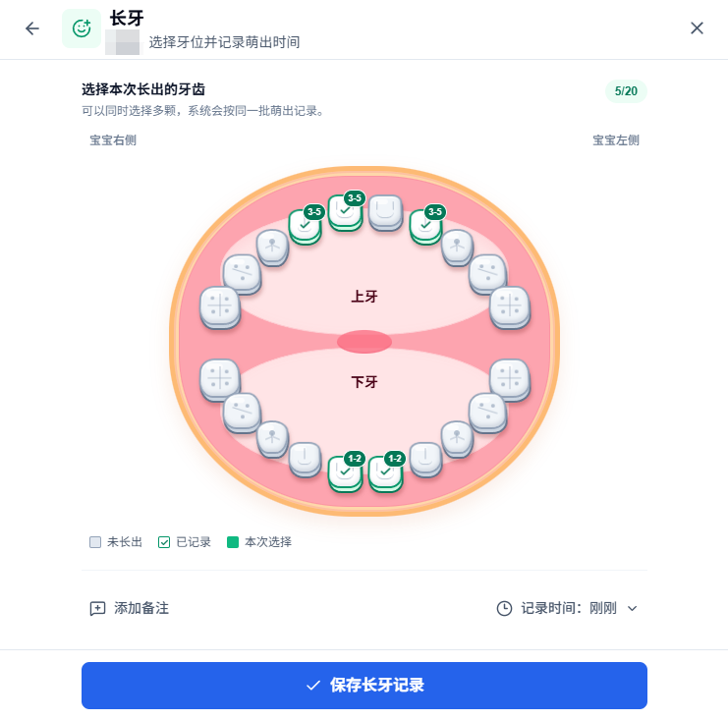Click the green 本次选择 legend swatch
Screen dimensions: 728x720
(233, 542)
